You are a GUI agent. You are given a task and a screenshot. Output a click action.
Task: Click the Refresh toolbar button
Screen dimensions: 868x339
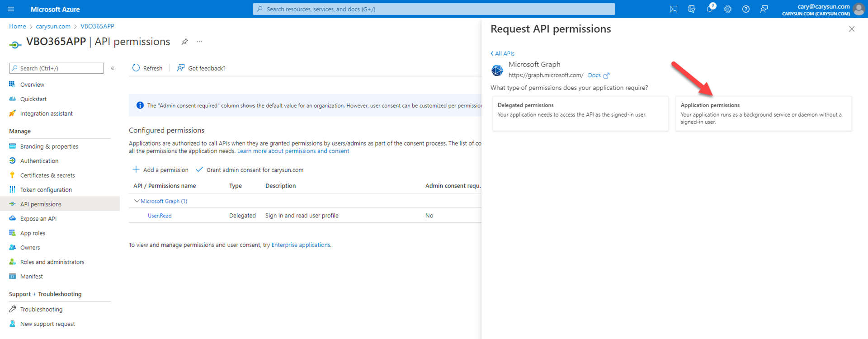pos(147,68)
